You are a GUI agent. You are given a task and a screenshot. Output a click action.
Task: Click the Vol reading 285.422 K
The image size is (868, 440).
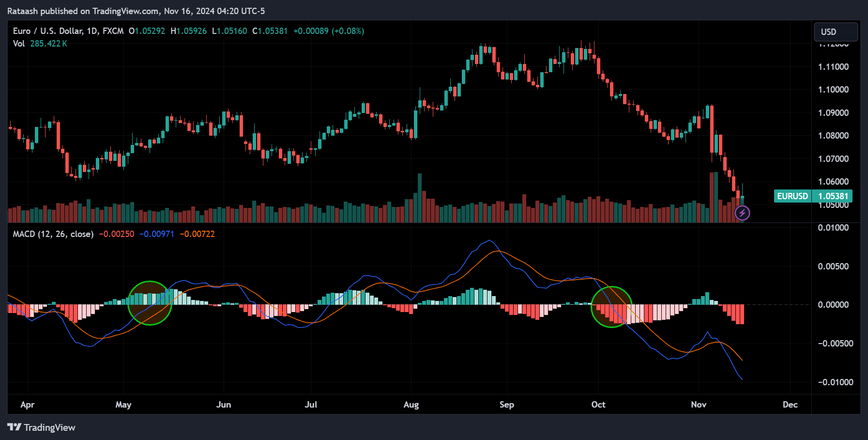49,43
